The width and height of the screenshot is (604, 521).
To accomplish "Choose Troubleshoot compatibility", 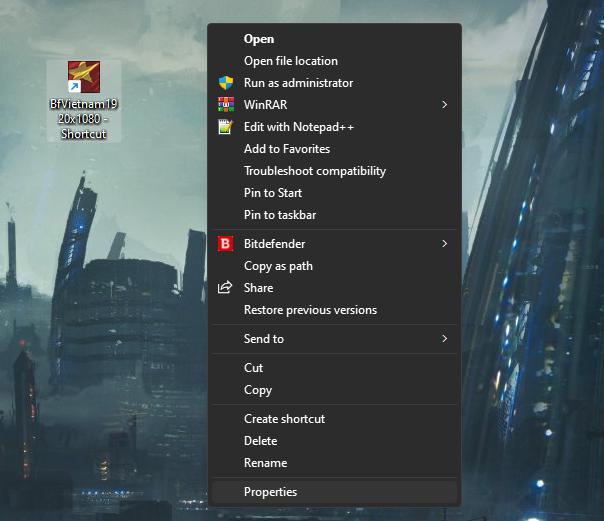I will coord(315,171).
